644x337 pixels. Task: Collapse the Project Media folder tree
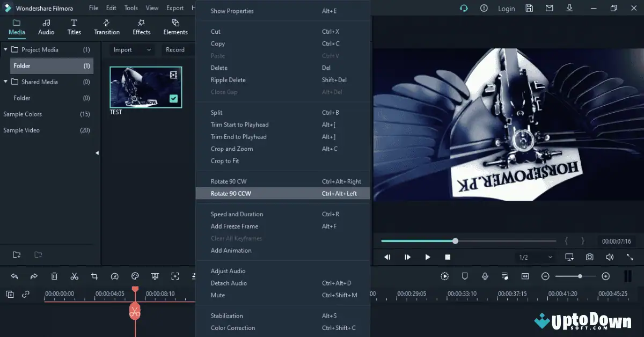click(x=5, y=49)
